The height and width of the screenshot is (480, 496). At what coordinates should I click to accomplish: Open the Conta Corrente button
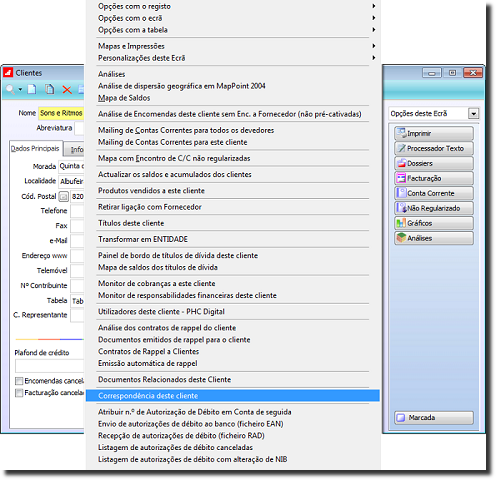click(434, 193)
